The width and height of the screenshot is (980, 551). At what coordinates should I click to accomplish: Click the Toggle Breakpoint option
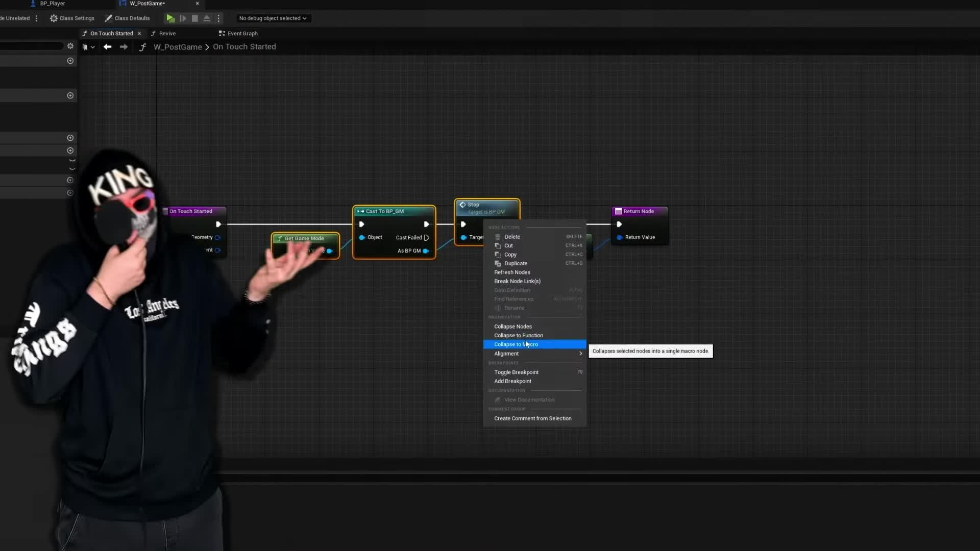[516, 371]
